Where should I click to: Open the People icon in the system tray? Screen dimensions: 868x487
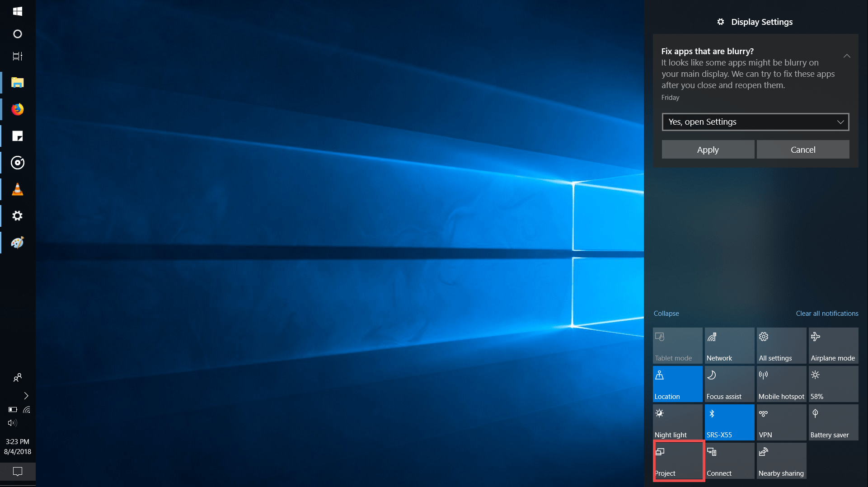click(17, 378)
